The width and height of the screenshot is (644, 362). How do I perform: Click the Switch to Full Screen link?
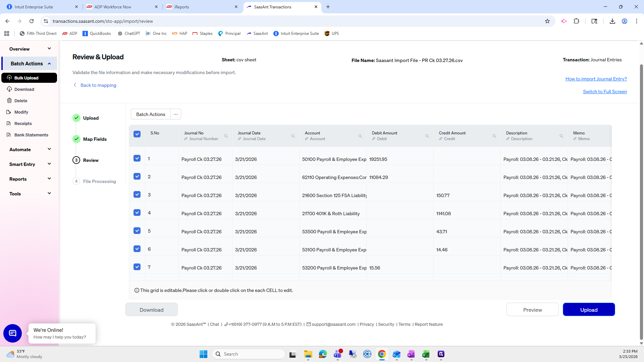[605, 92]
